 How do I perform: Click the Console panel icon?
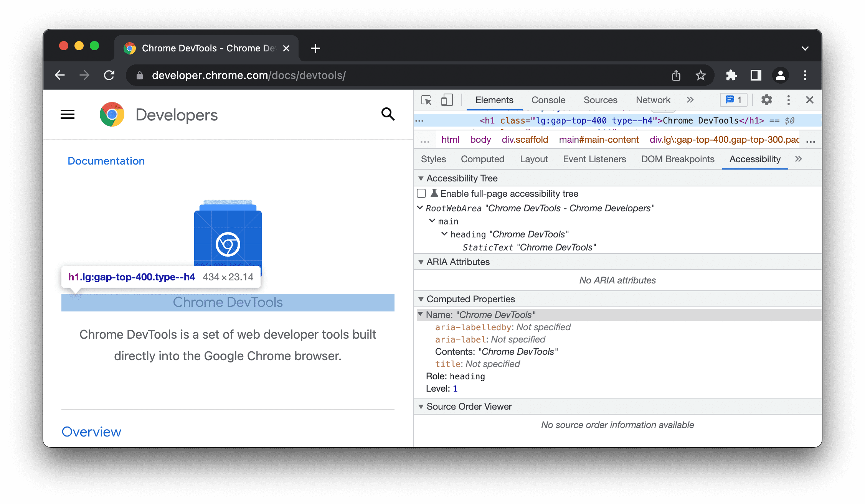coord(548,100)
